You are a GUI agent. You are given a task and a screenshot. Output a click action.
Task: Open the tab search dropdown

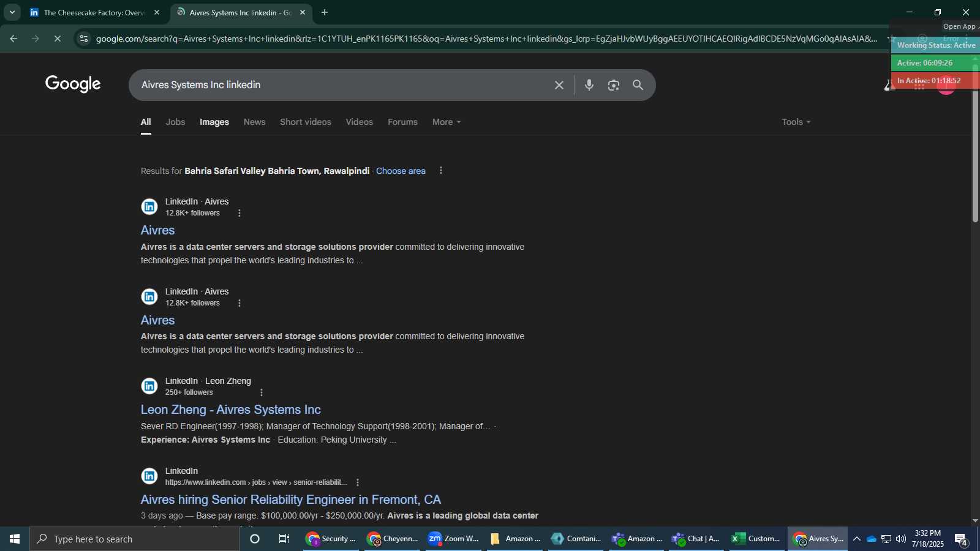12,12
